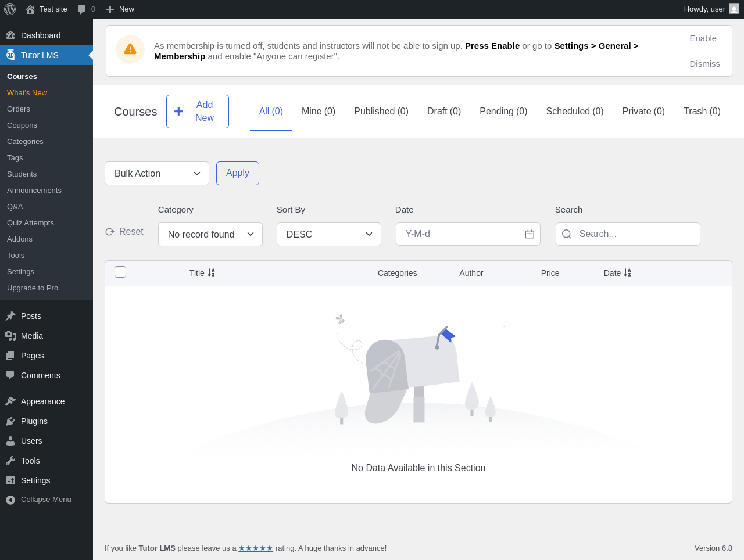
Task: Click the Appearance paintbrush icon
Action: [x=10, y=401]
